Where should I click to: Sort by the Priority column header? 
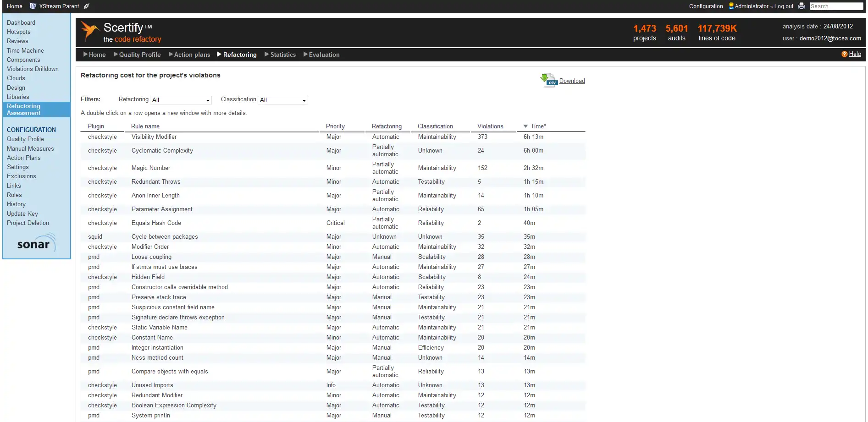(335, 126)
